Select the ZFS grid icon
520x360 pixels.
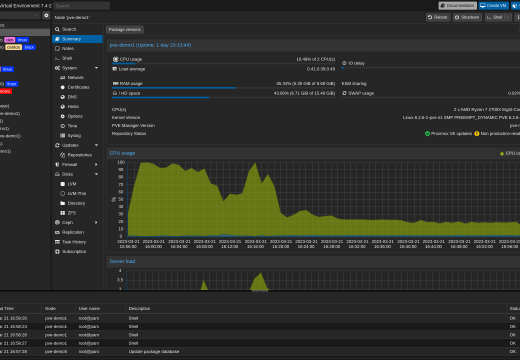pyautogui.click(x=62, y=213)
